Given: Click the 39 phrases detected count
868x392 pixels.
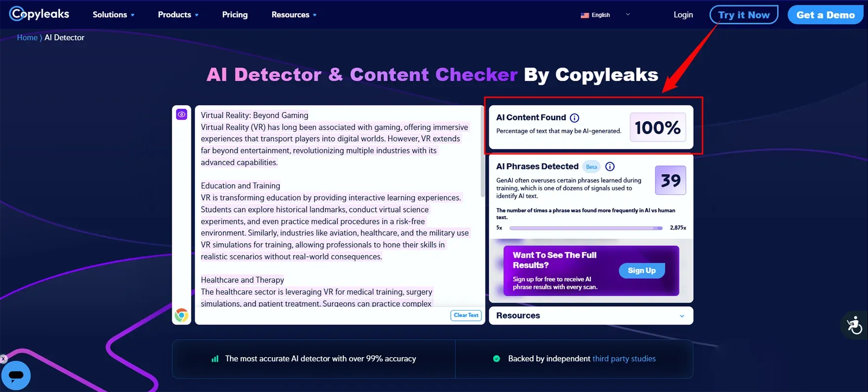Looking at the screenshot, I should pos(670,180).
